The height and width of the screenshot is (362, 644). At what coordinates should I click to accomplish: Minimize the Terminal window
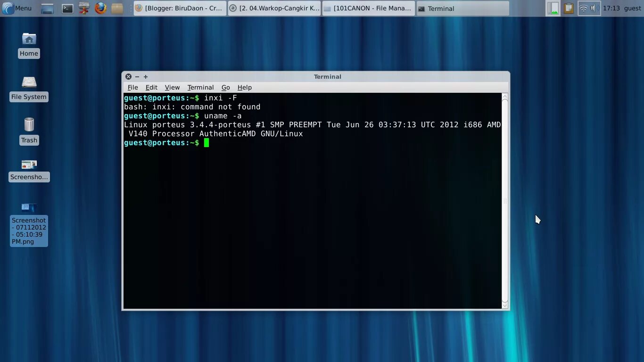(x=137, y=77)
